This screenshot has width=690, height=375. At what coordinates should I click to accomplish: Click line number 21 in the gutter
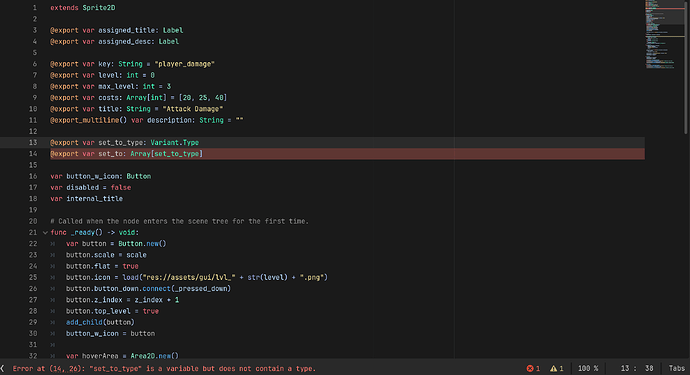[33, 232]
